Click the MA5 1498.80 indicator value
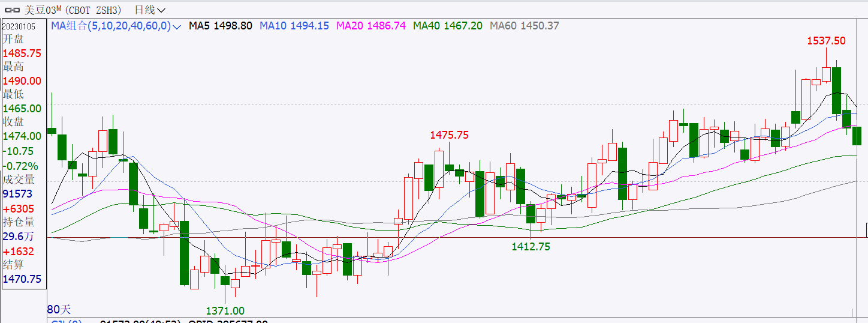The width and height of the screenshot is (868, 323). pos(221,26)
